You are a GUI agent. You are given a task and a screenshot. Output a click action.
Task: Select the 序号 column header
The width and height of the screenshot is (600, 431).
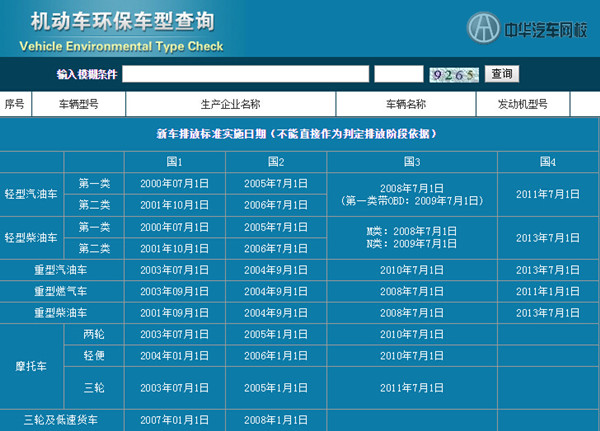coord(15,104)
